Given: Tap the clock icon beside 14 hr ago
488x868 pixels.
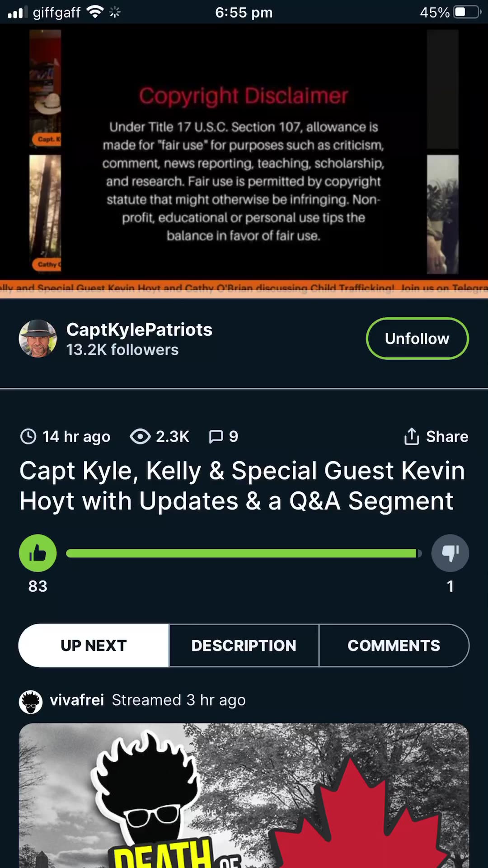Looking at the screenshot, I should pyautogui.click(x=28, y=436).
